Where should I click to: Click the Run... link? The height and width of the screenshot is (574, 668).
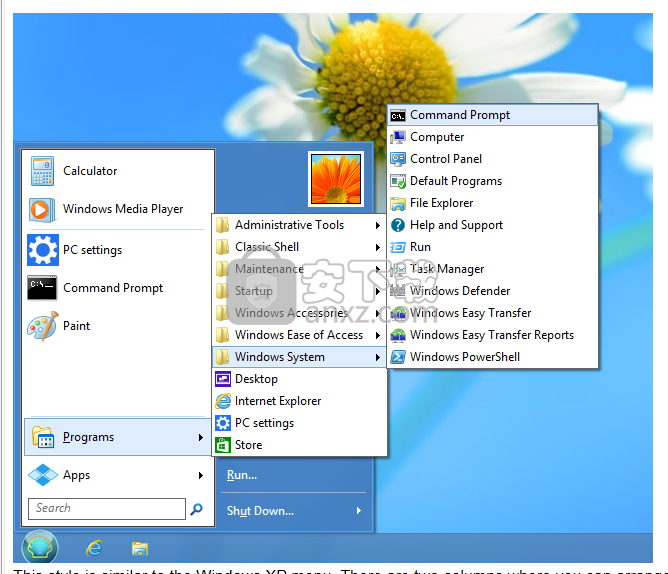point(242,475)
